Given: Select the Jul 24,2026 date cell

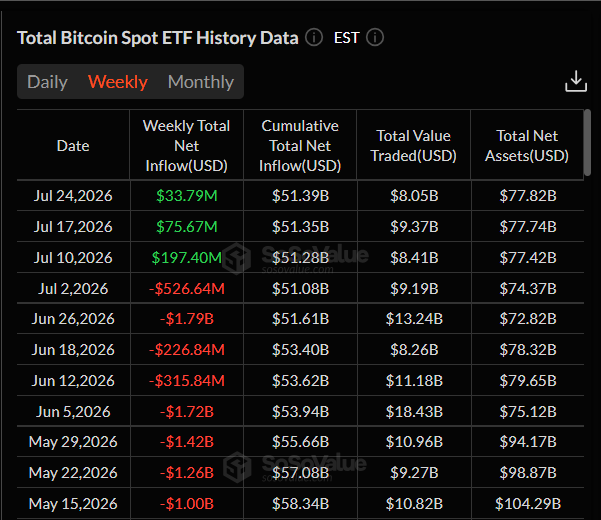Looking at the screenshot, I should tap(73, 196).
